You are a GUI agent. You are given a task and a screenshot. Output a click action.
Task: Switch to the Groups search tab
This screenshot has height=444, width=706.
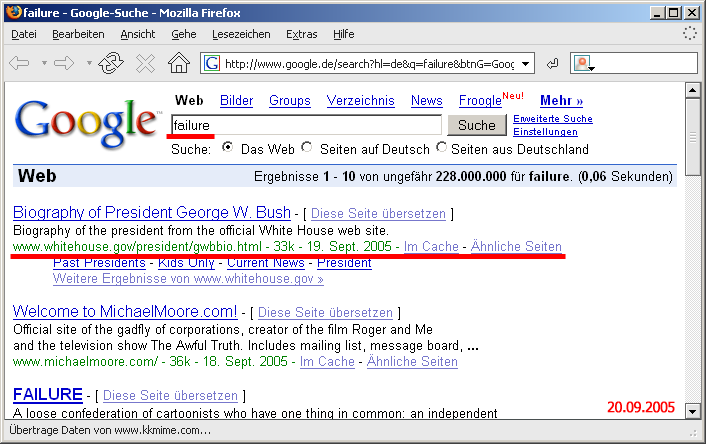[290, 100]
